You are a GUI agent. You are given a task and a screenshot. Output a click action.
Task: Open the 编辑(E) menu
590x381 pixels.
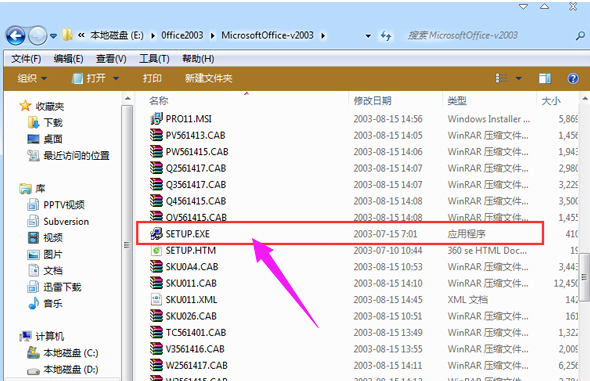tap(68, 59)
